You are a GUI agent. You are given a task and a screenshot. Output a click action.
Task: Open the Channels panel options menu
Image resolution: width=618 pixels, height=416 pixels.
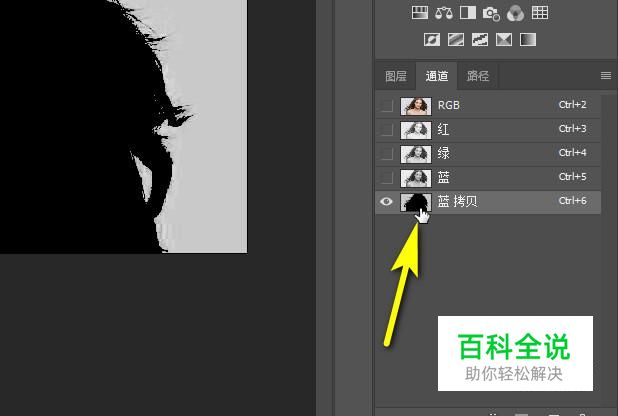click(606, 75)
